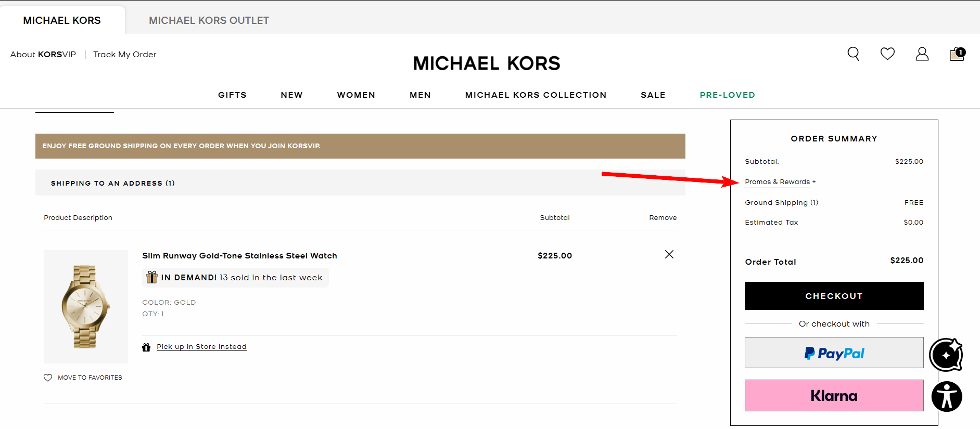Open Michael Kors Collection menu
Screen dimensions: 980x429
[x=536, y=95]
